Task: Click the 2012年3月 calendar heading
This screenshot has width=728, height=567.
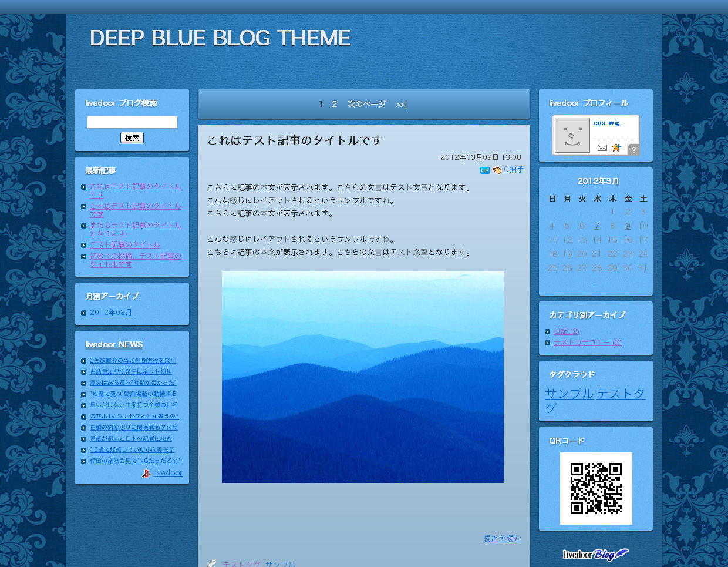Action: tap(598, 182)
